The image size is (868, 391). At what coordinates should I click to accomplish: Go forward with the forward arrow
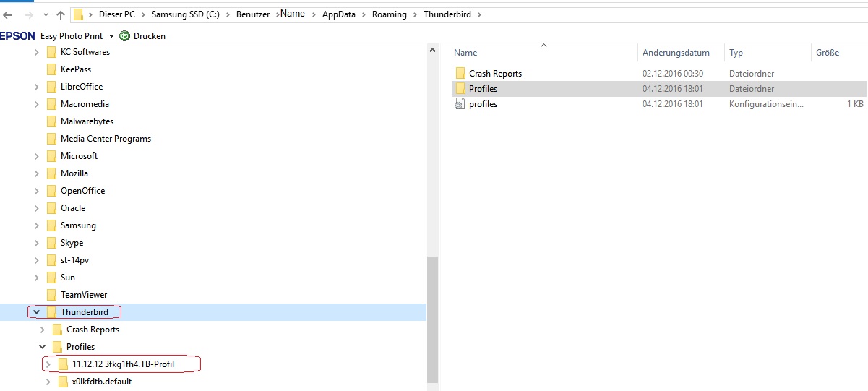(x=28, y=14)
